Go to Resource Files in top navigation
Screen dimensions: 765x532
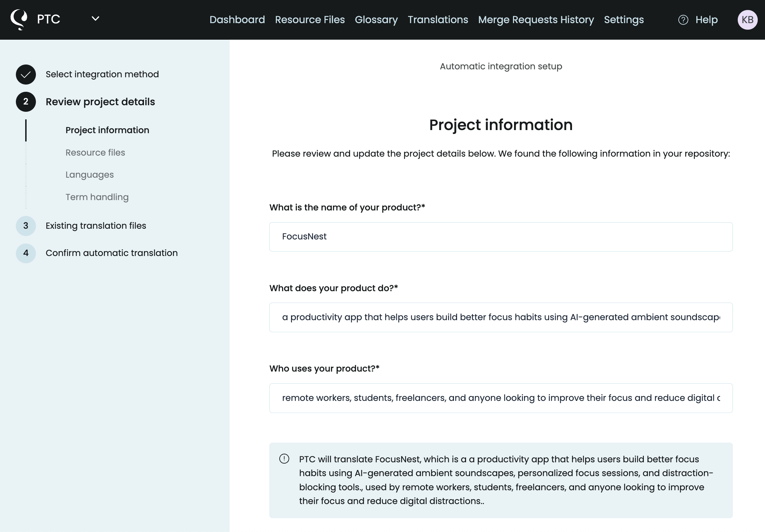click(310, 20)
